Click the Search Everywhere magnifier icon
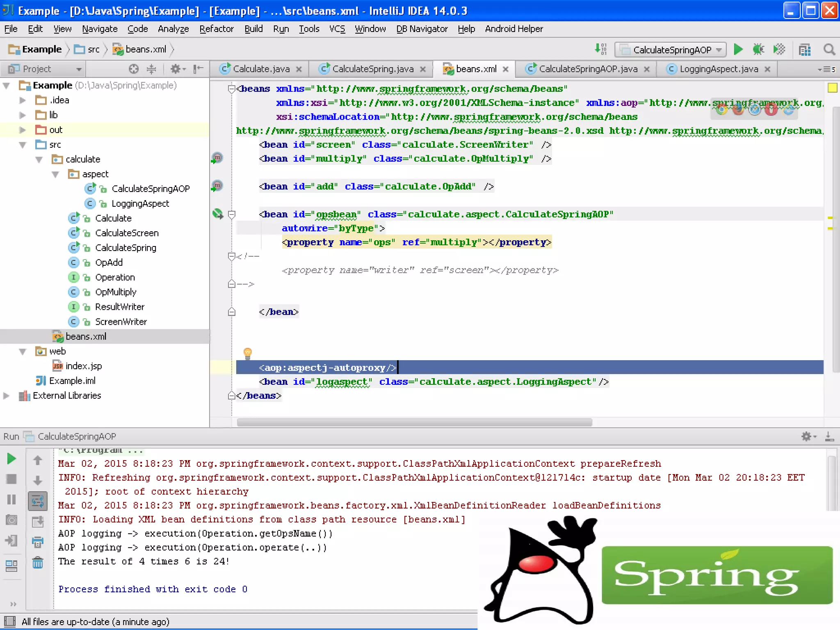Viewport: 840px width, 630px height. pos(829,50)
